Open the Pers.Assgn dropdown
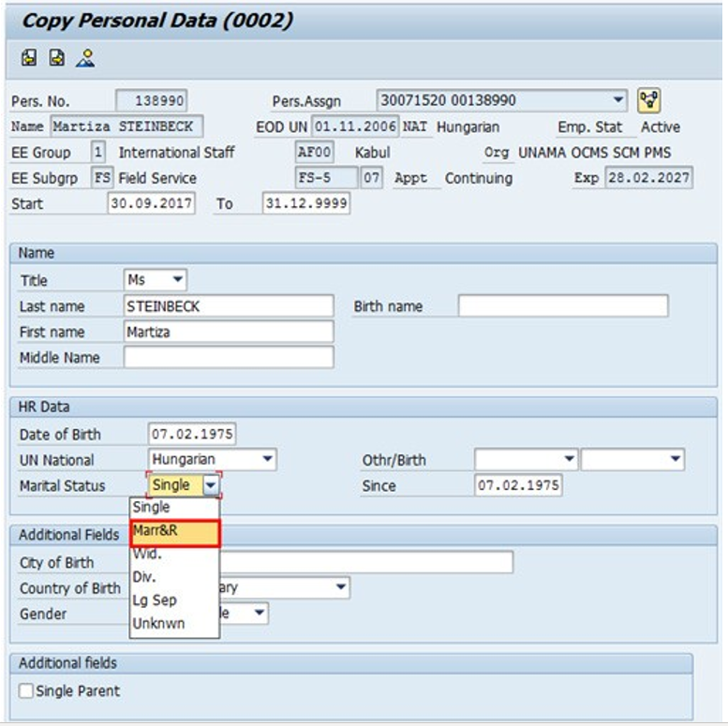Image resolution: width=728 pixels, height=726 pixels. (618, 100)
